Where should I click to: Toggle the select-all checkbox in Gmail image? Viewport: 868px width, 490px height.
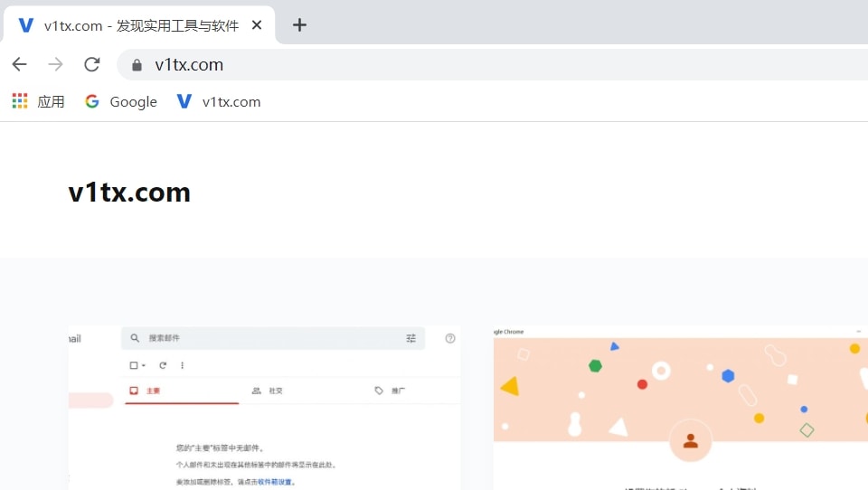point(134,365)
